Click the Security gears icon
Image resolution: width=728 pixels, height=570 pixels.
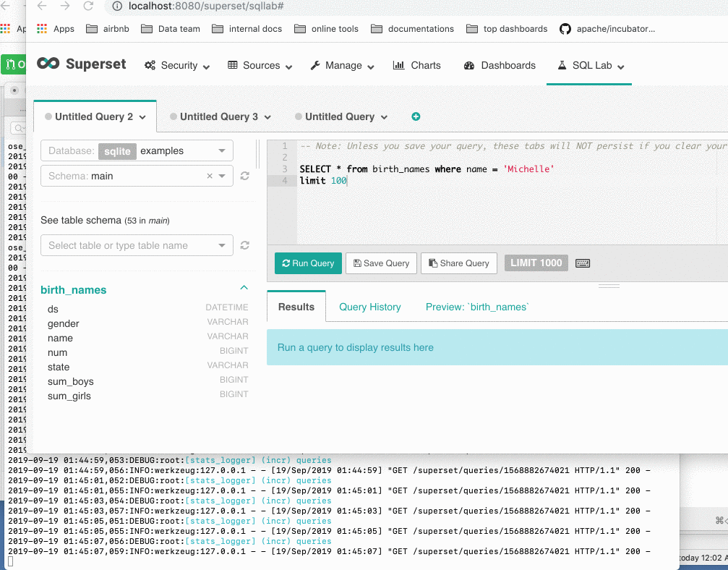(x=150, y=66)
